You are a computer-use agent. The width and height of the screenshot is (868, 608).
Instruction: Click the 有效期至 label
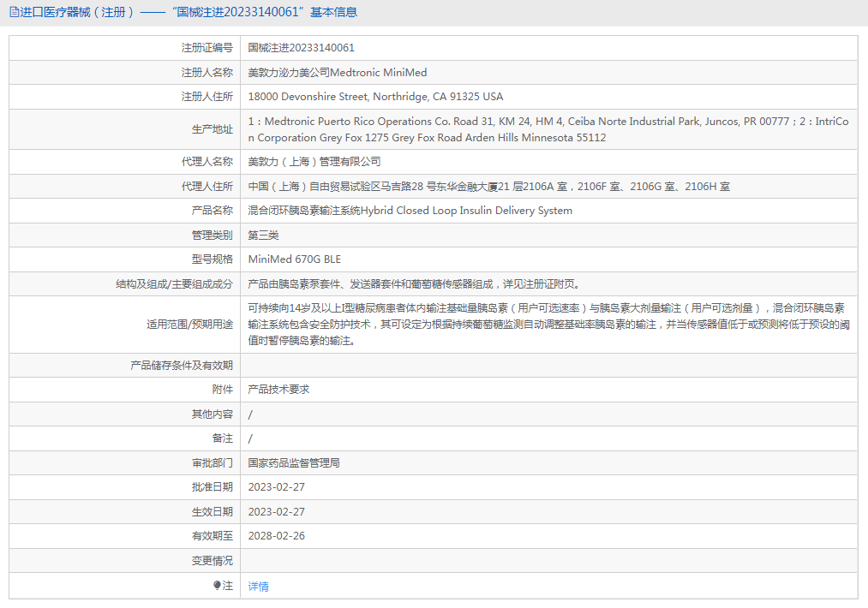point(212,536)
